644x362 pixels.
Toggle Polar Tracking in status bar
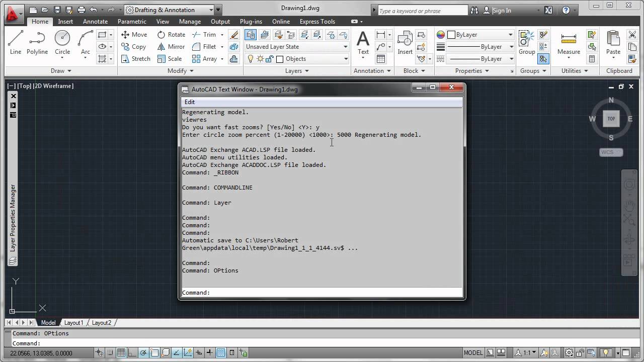click(143, 353)
